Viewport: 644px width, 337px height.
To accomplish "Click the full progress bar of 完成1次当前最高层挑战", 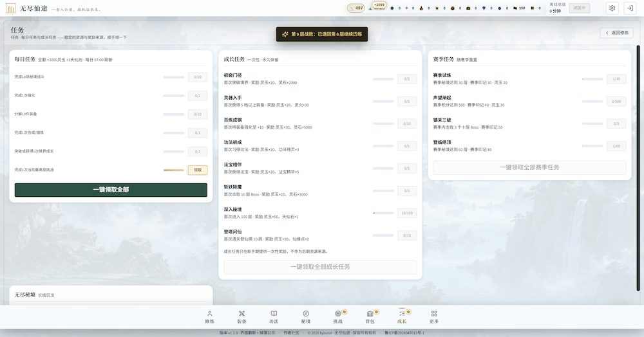I will [174, 170].
